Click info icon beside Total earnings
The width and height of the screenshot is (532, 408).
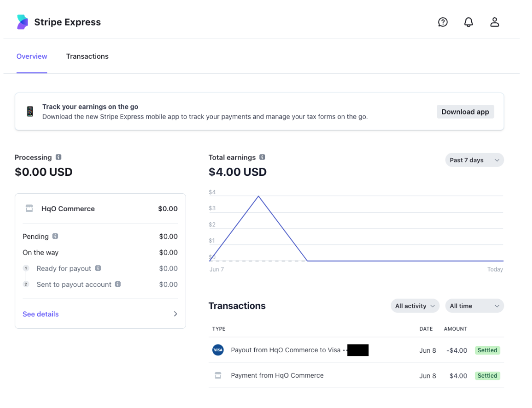pyautogui.click(x=262, y=157)
